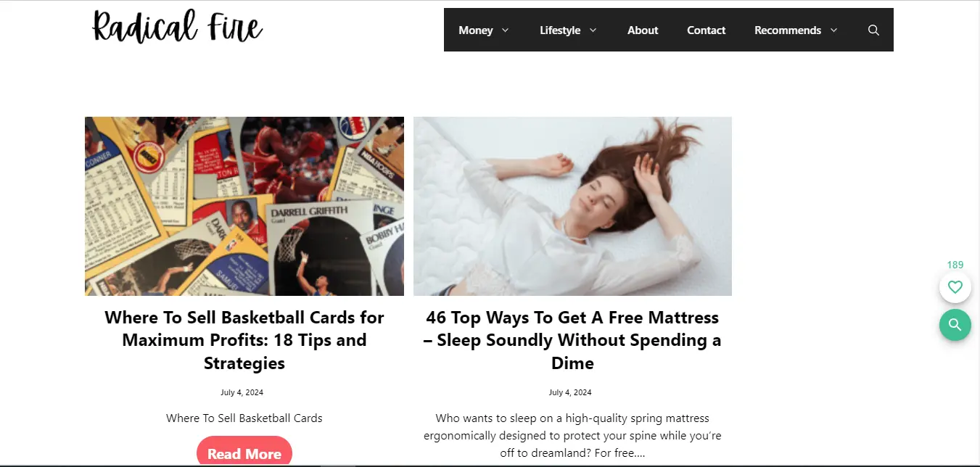The image size is (980, 467).
Task: Click the Radical Fire logo
Action: click(177, 27)
